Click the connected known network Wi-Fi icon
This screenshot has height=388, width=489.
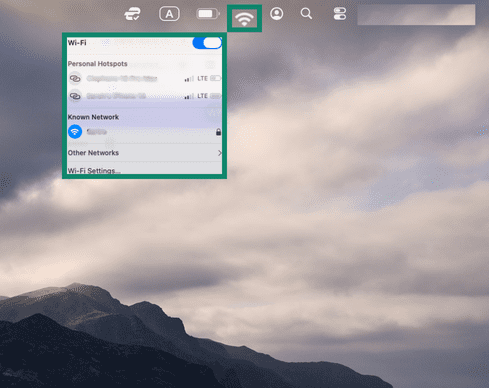pyautogui.click(x=75, y=132)
